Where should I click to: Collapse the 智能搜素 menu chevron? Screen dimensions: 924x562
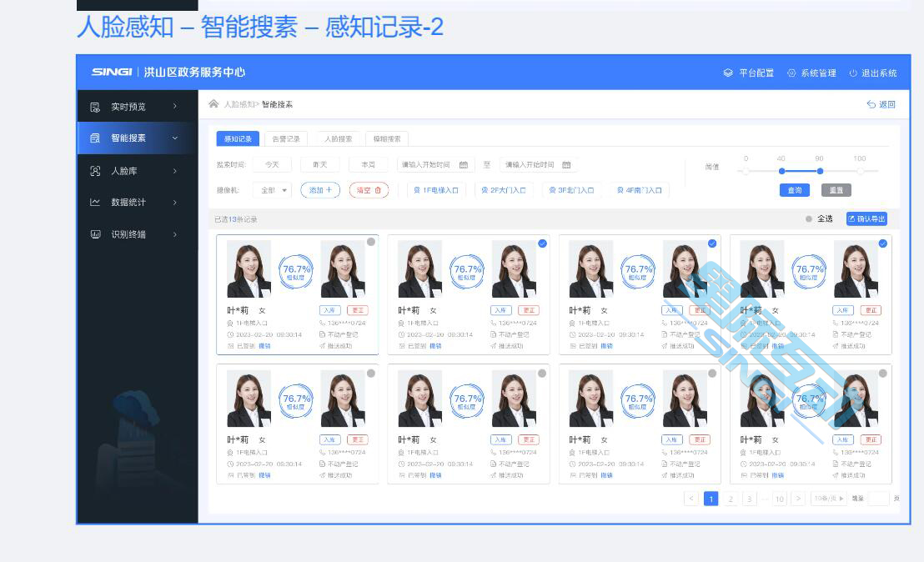[x=175, y=138]
